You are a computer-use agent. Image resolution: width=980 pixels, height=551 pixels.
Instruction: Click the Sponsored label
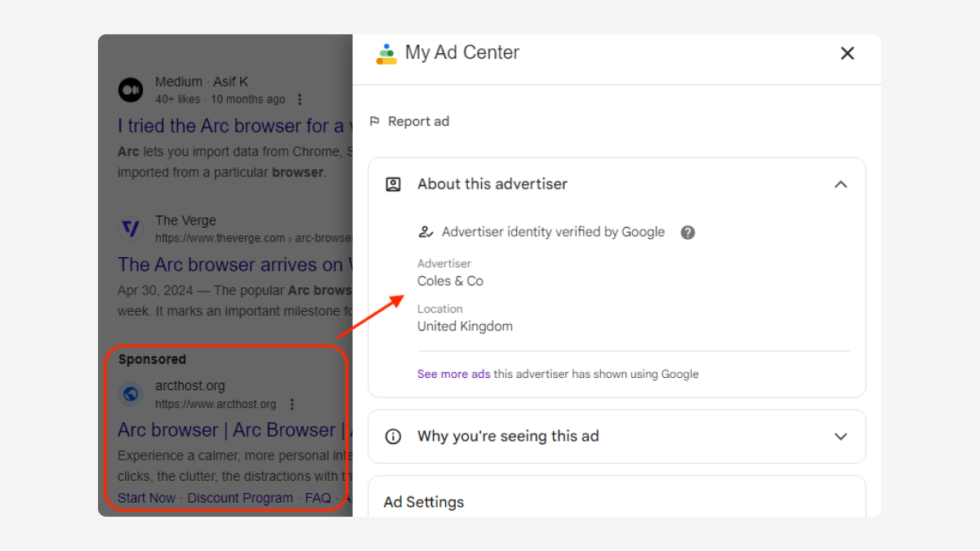(152, 359)
